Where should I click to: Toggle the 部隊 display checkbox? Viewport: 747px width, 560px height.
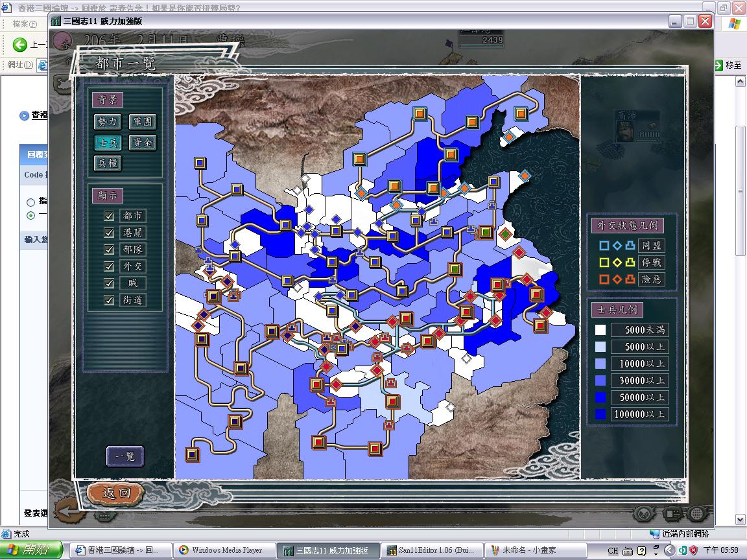109,250
